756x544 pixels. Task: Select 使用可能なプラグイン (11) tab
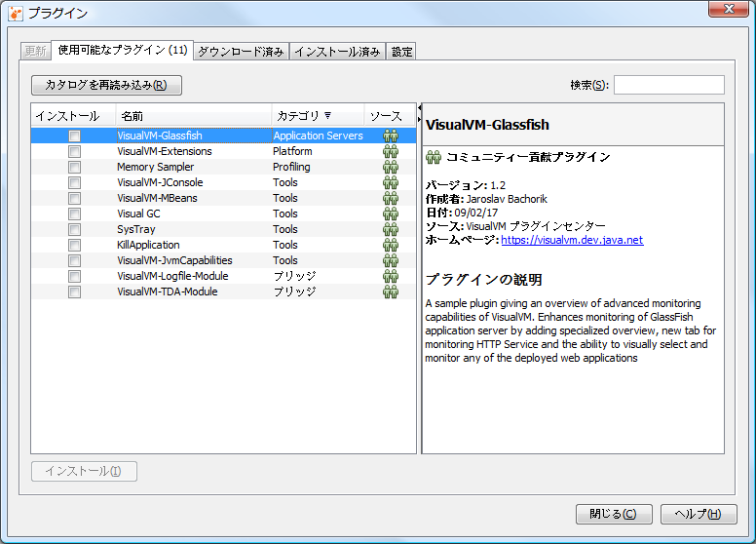pyautogui.click(x=123, y=50)
